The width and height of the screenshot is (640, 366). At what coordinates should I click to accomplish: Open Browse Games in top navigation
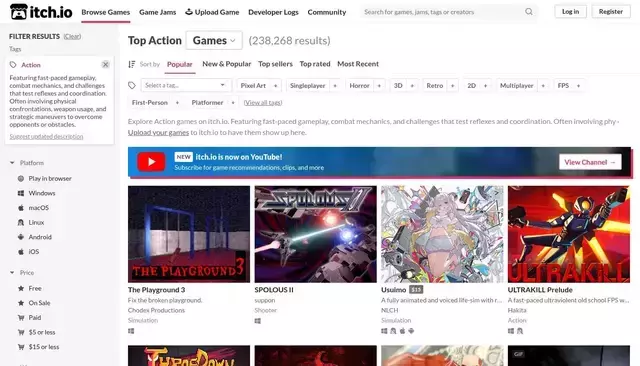[106, 12]
